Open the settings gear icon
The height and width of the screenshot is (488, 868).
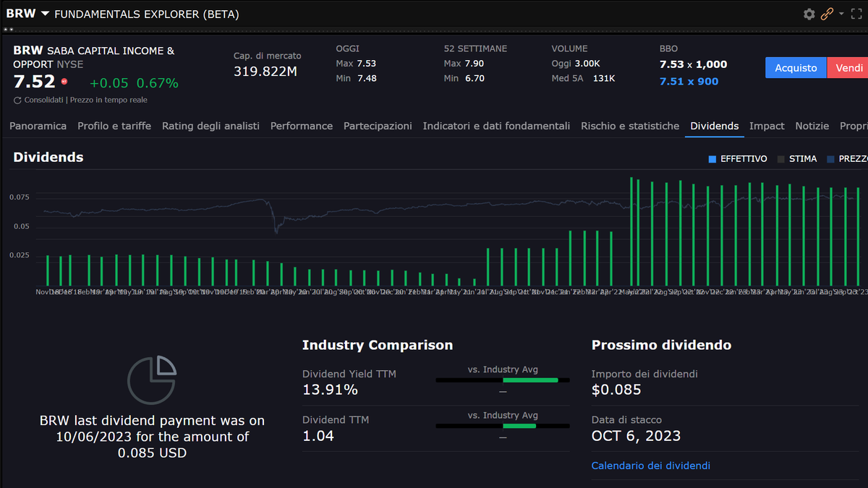[809, 14]
